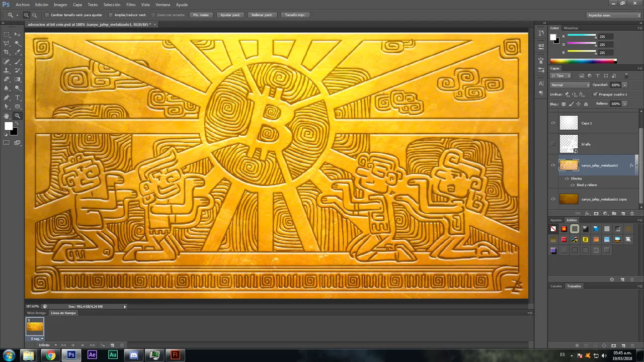Screen dimensions: 644x362
Task: Switch to the Mini Bridge tab
Action: point(37,313)
